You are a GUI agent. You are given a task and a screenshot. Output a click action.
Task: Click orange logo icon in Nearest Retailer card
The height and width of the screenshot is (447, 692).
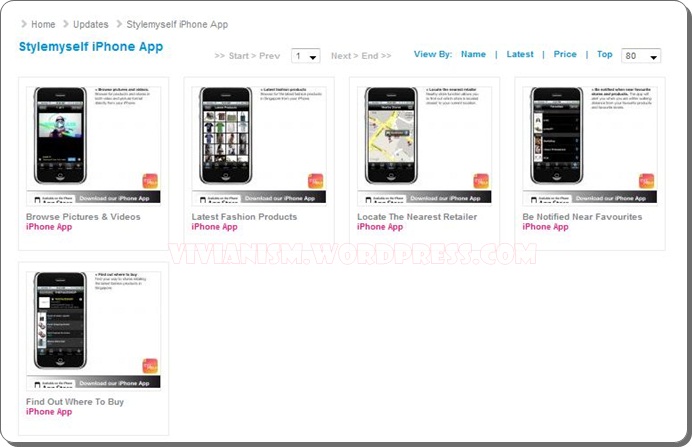point(481,181)
